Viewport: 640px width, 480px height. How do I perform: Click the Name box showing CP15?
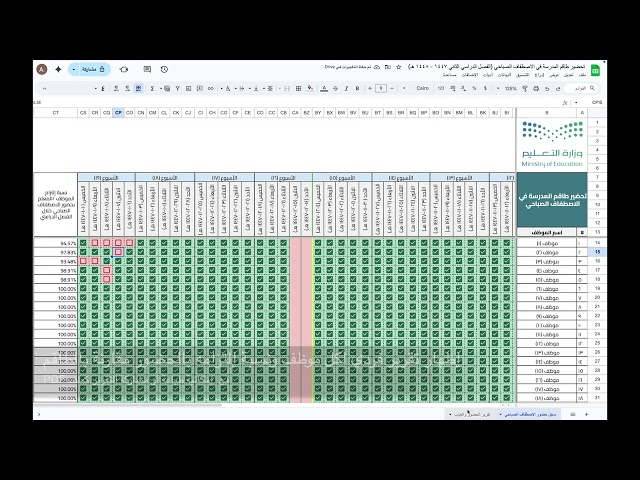point(596,102)
